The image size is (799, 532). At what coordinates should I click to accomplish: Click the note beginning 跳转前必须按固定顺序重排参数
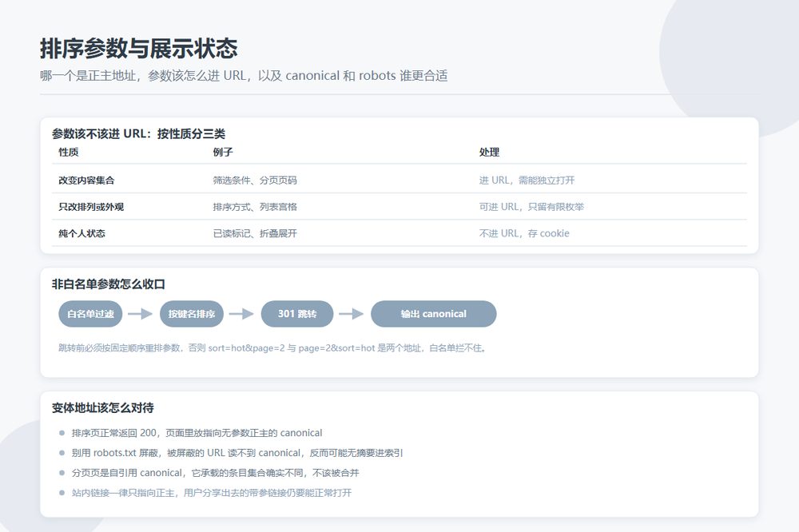(x=272, y=348)
